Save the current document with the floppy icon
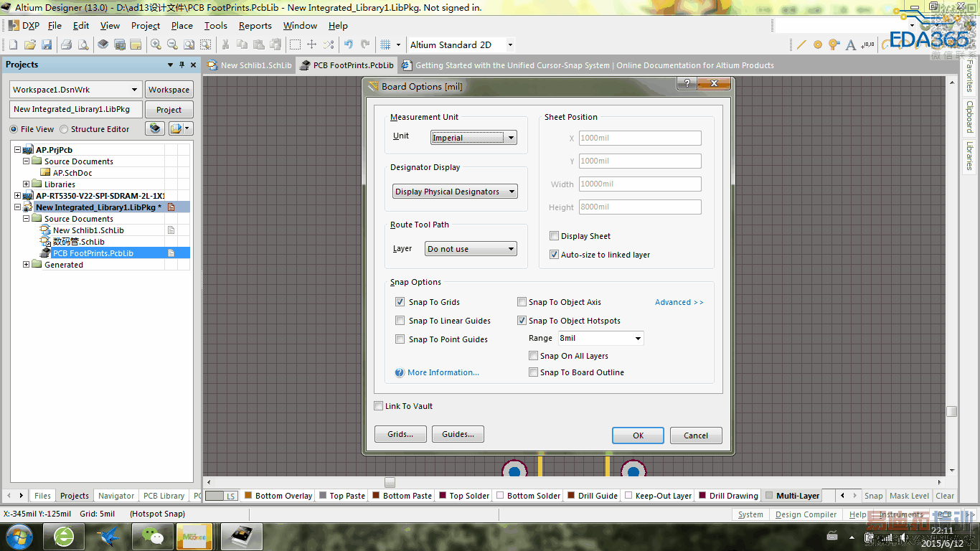 pos(47,44)
